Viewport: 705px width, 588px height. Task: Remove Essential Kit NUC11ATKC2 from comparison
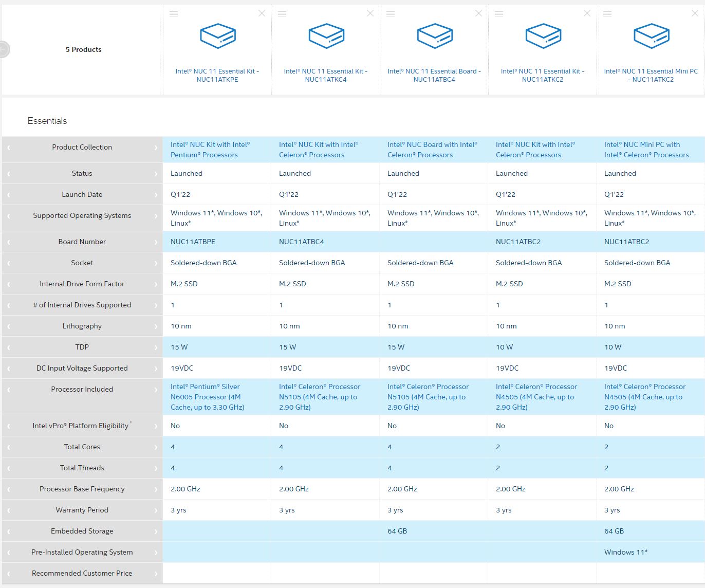(587, 13)
